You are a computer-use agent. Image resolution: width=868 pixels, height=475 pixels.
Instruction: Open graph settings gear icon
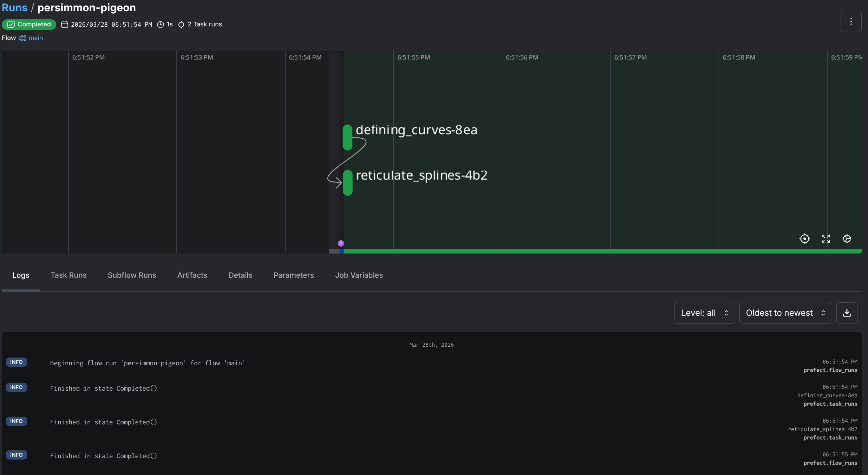pos(847,239)
